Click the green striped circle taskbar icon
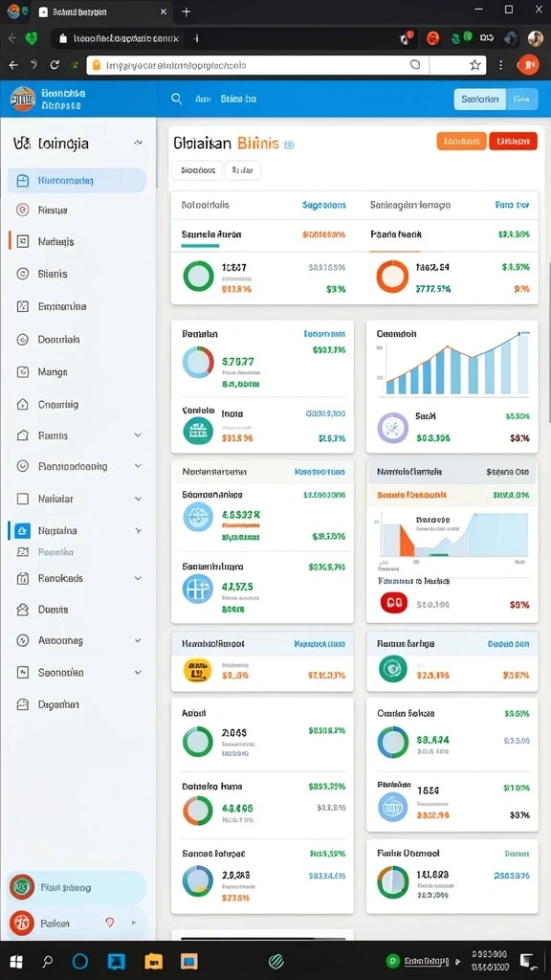551x980 pixels. 276,961
